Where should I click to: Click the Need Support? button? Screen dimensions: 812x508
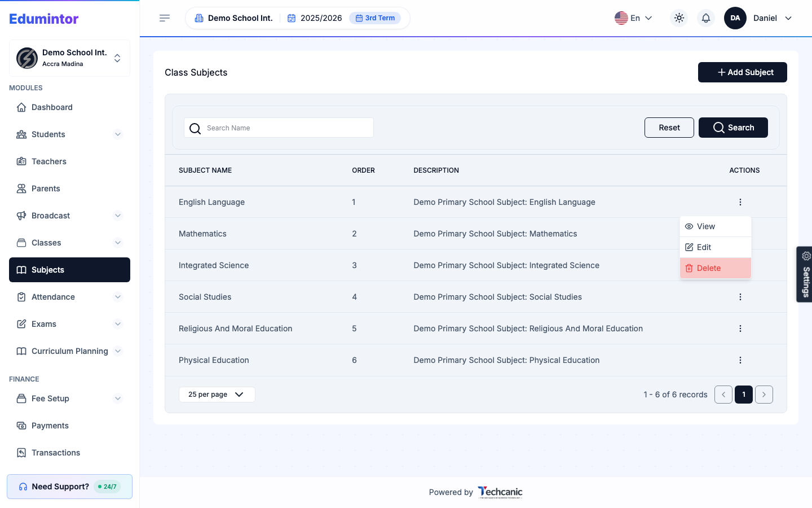(x=69, y=487)
